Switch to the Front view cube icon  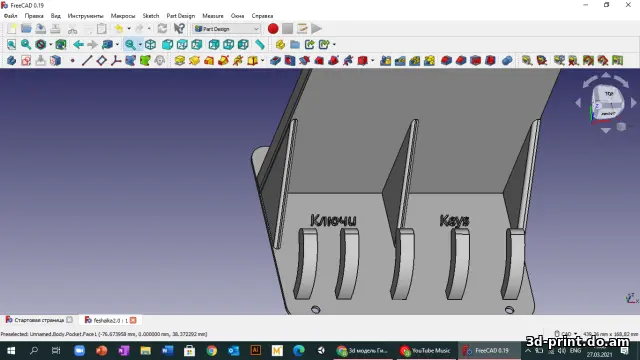click(x=167, y=44)
